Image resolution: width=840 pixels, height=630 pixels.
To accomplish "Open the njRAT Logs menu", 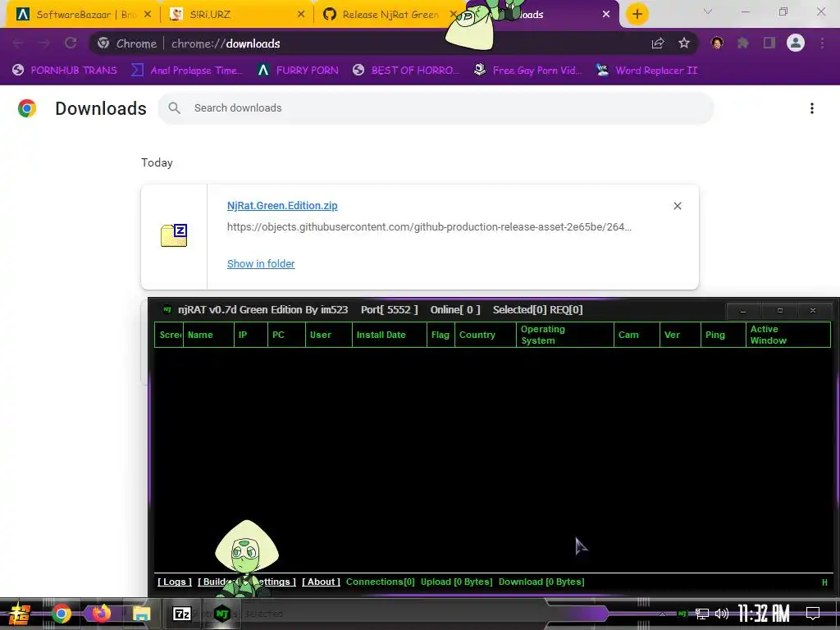I will tap(175, 582).
